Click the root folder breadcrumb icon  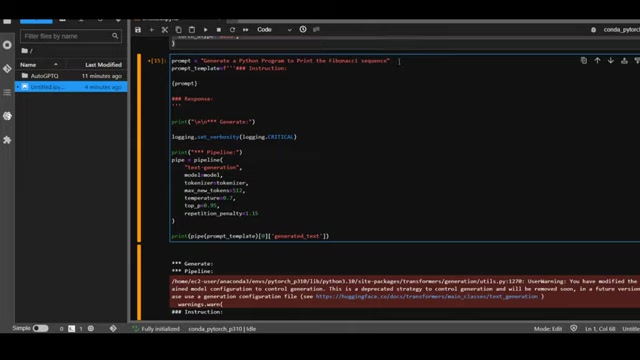coord(25,51)
